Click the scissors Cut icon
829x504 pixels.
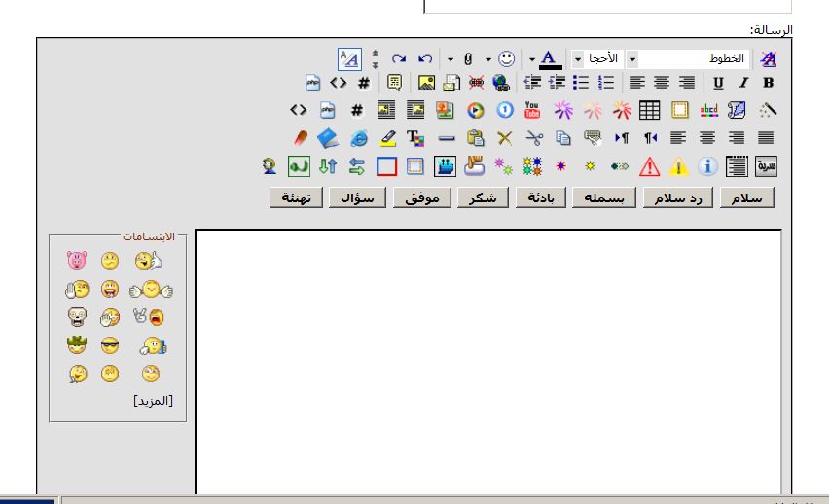(x=533, y=138)
